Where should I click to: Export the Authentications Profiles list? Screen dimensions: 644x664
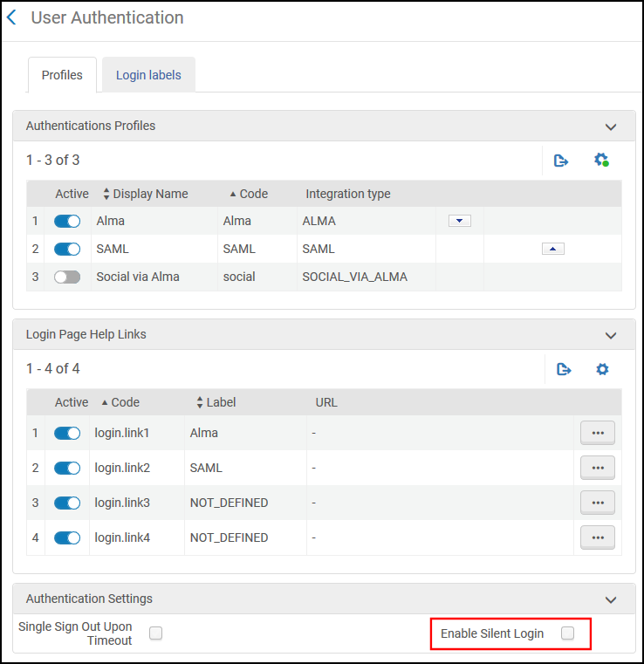tap(561, 161)
